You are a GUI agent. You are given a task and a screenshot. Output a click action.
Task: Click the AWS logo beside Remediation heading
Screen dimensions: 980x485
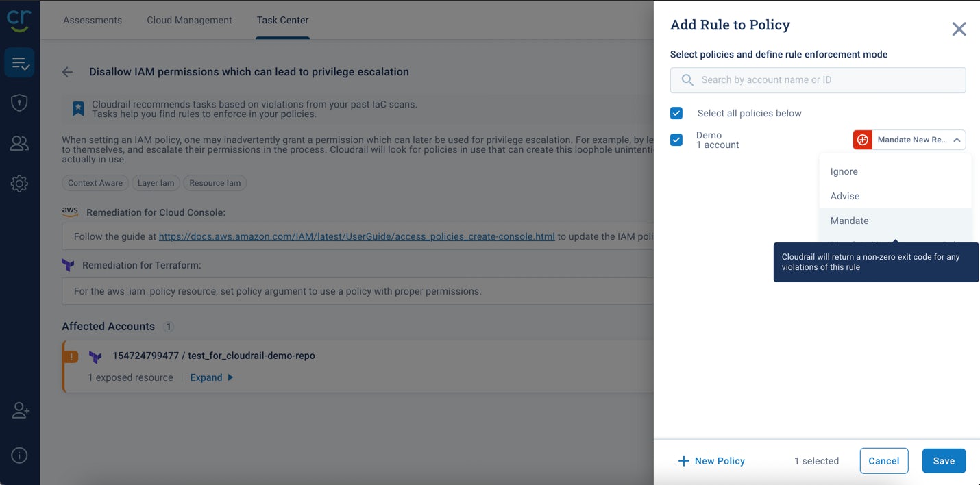click(69, 211)
